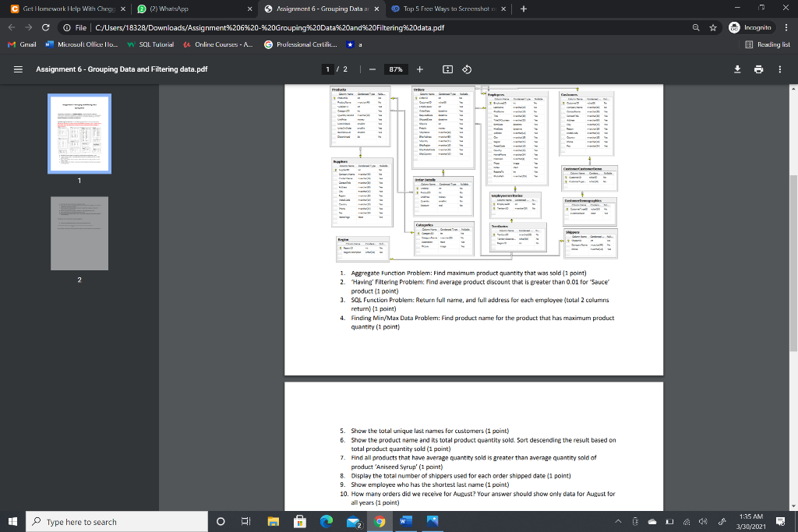The width and height of the screenshot is (798, 532).
Task: Select page 2 thumbnail
Action: point(79,234)
